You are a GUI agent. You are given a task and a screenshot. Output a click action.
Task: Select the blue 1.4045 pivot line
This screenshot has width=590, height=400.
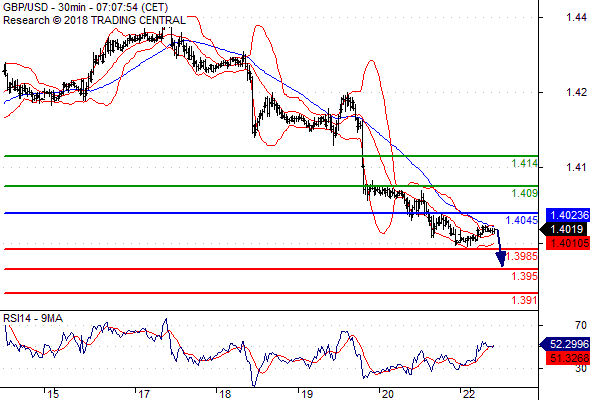271,213
